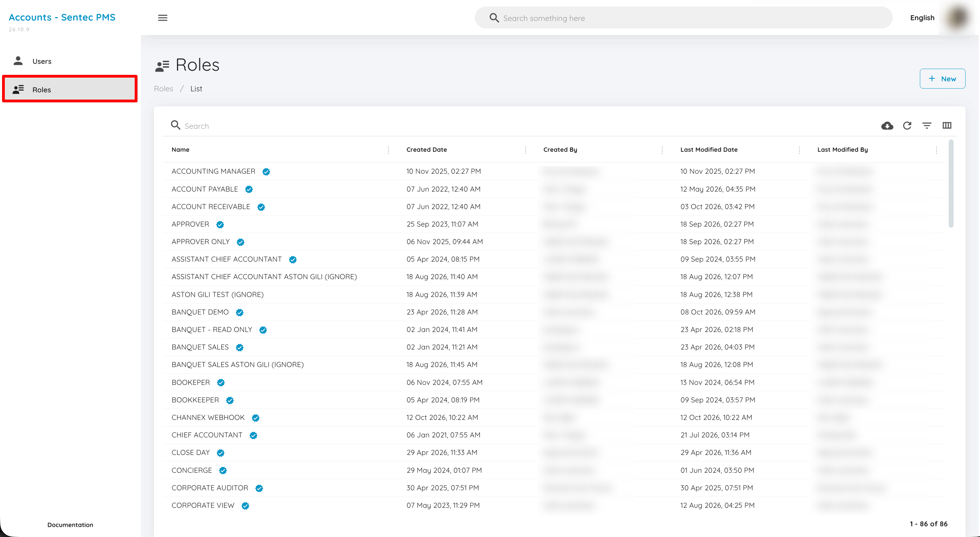The width and height of the screenshot is (980, 537).
Task: Click the Accounts - Sentec PMS title
Action: tap(62, 17)
